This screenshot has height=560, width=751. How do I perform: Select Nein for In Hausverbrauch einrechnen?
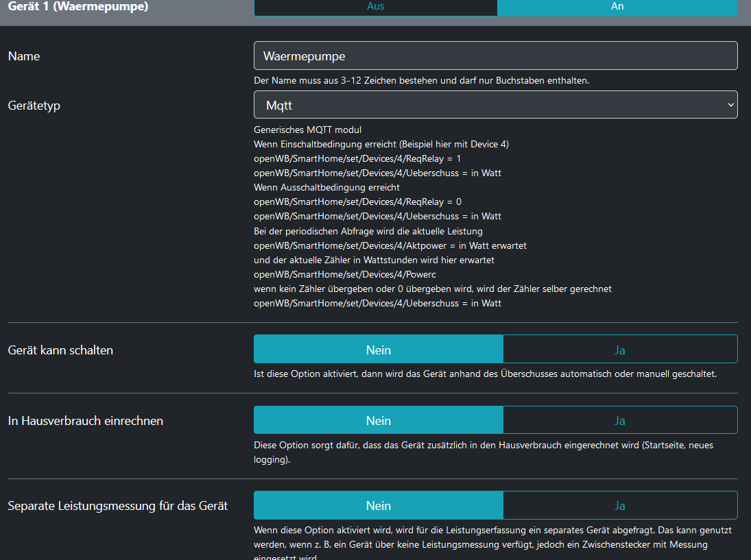click(378, 421)
